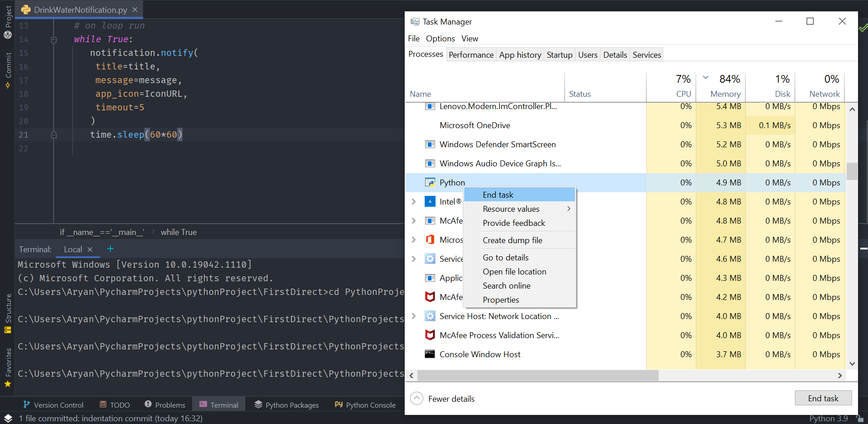Close the DrinkWaterNotification.py editor tab

135,10
